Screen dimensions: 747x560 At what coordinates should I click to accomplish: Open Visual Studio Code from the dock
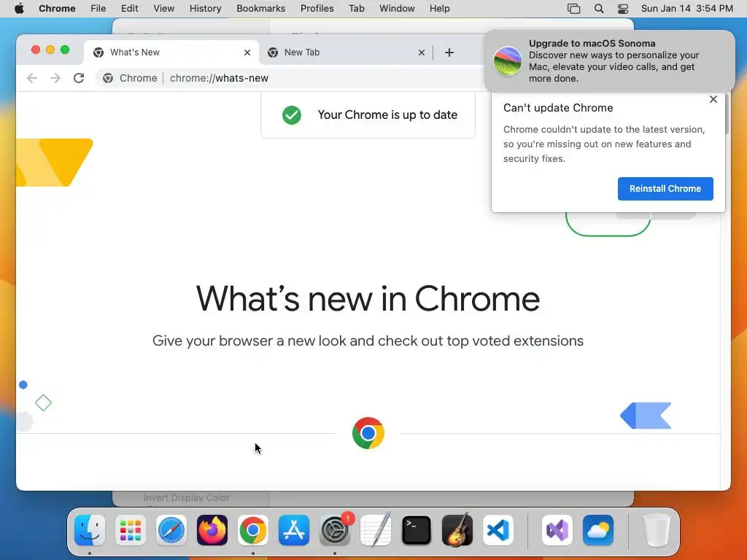(498, 530)
